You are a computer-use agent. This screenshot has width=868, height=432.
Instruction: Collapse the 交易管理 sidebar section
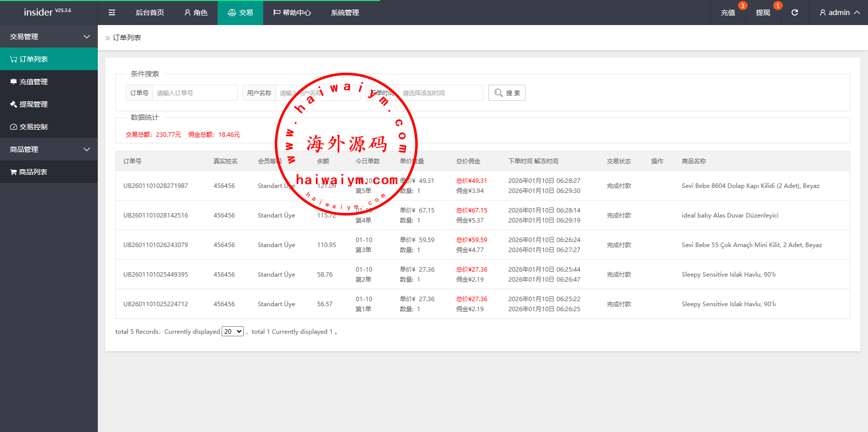coord(49,37)
